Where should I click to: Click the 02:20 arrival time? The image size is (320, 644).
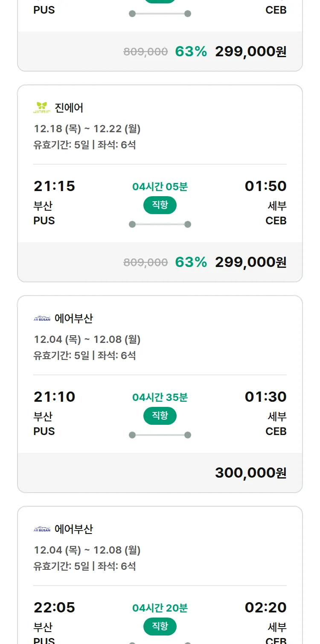[265, 607]
